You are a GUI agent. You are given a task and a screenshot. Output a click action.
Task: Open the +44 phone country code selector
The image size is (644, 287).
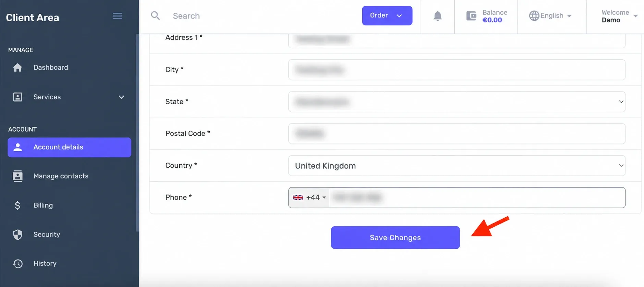(x=309, y=198)
